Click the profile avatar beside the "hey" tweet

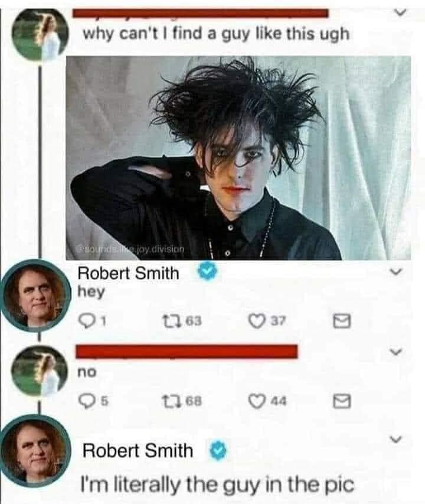pos(35,296)
